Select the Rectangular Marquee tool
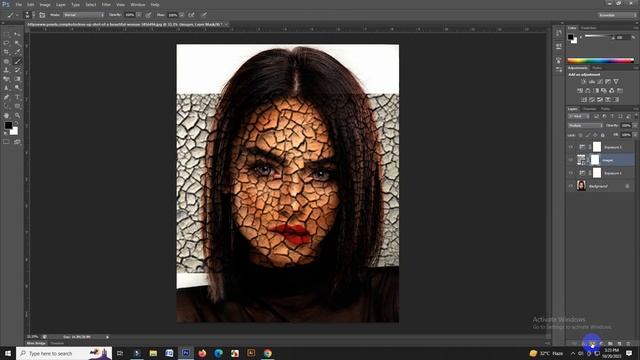 coord(7,35)
